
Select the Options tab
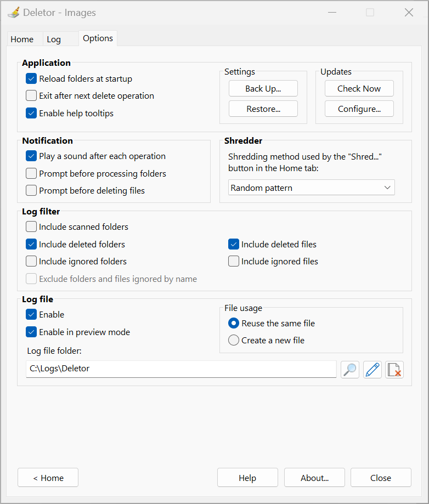tap(98, 38)
